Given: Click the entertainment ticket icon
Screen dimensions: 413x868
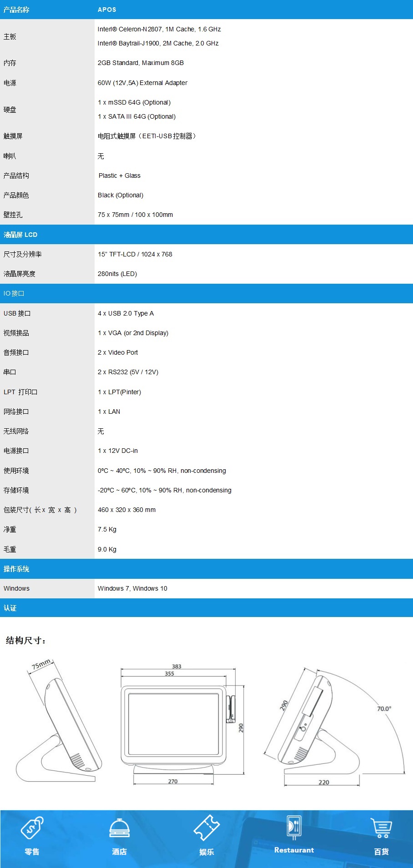Looking at the screenshot, I should pyautogui.click(x=206, y=828).
